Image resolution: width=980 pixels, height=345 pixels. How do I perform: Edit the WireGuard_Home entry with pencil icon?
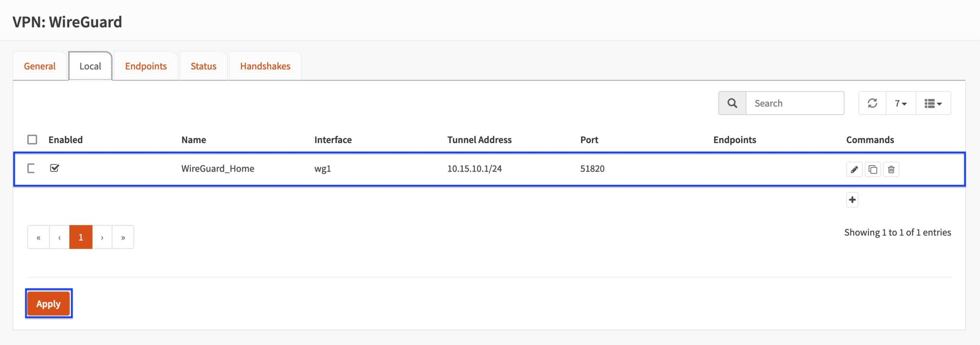(854, 169)
